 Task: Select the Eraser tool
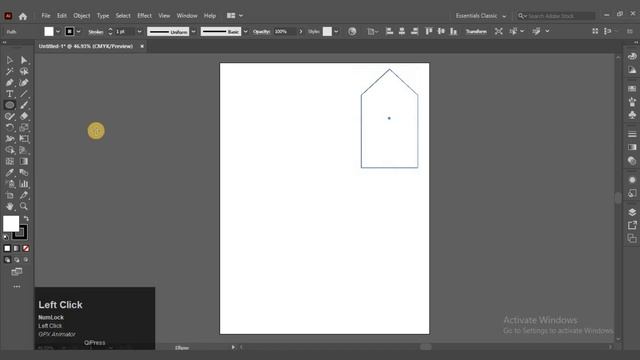click(x=24, y=116)
